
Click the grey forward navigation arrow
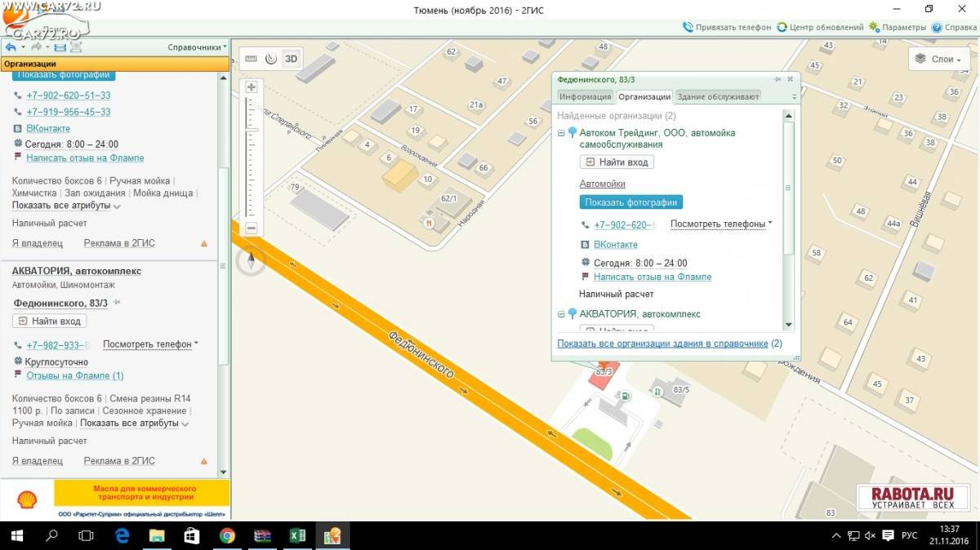coord(37,47)
